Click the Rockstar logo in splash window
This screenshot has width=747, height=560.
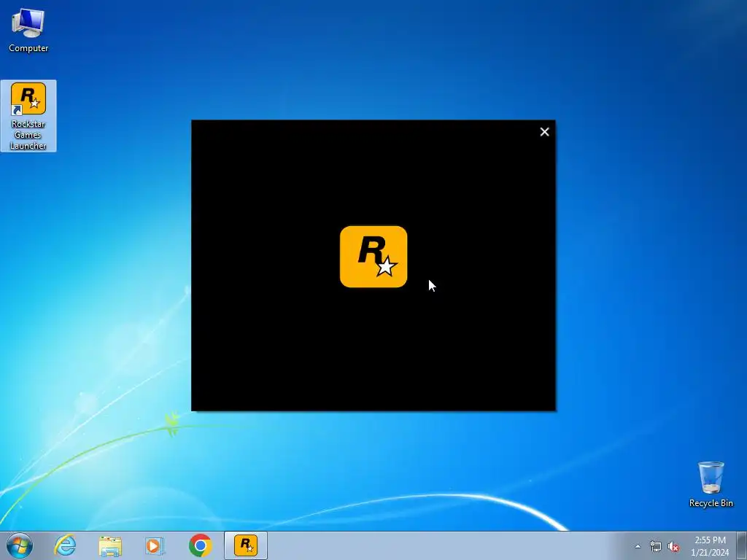[373, 257]
